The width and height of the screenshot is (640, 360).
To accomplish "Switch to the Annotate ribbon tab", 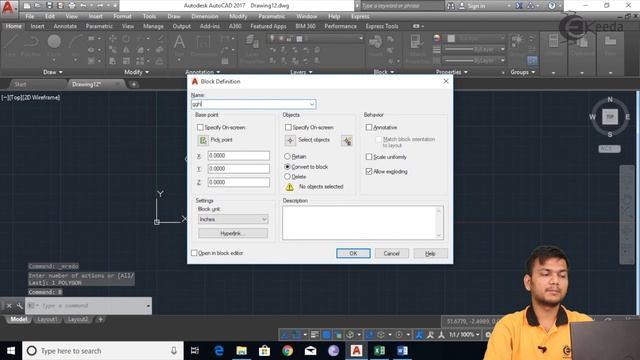I will tap(65, 26).
